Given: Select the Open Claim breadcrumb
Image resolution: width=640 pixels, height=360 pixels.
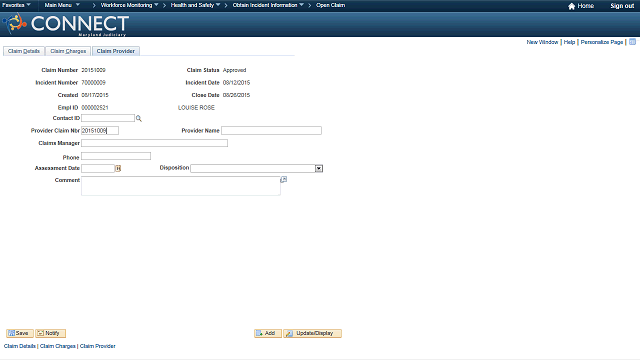Looking at the screenshot, I should (x=331, y=5).
